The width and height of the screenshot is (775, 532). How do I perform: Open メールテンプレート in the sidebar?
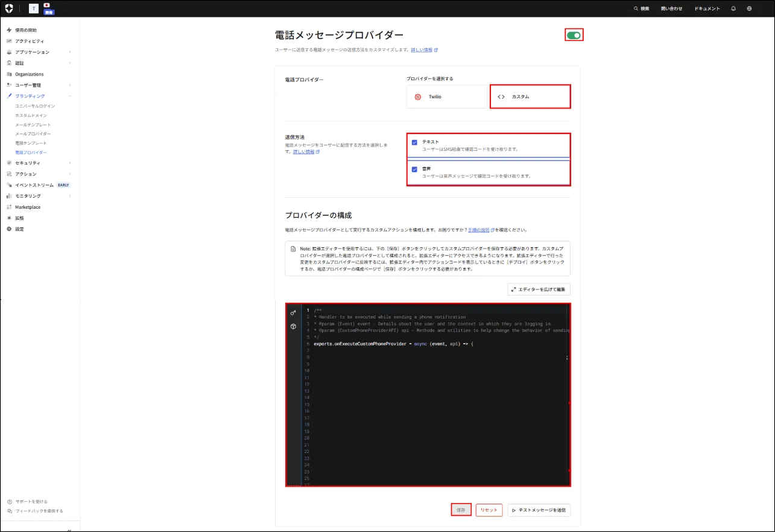click(33, 124)
